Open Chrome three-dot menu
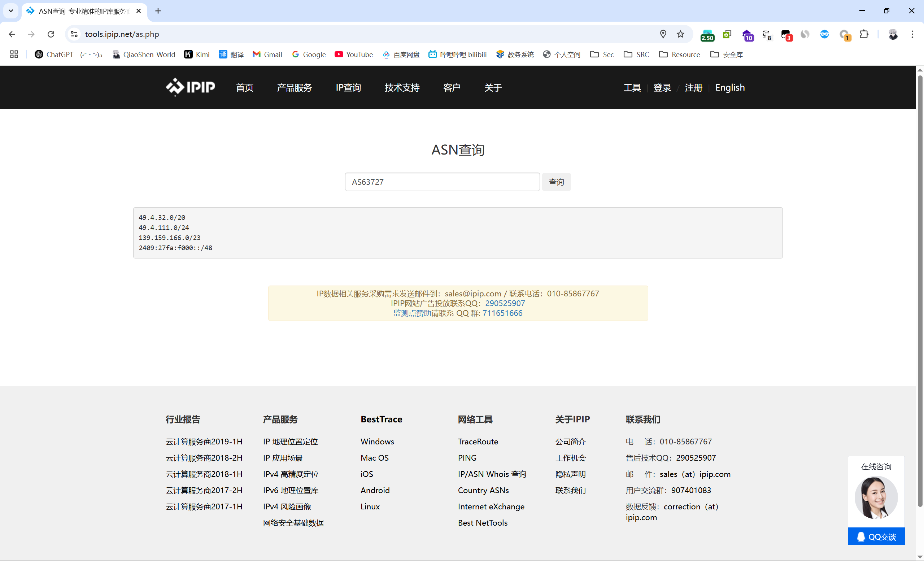The height and width of the screenshot is (561, 924). click(x=912, y=34)
